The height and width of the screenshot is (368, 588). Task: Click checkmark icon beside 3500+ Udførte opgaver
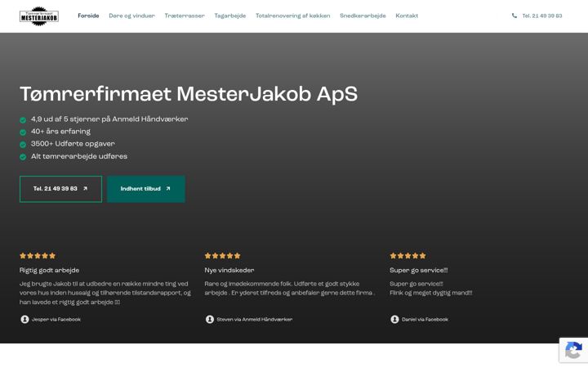[x=23, y=145]
